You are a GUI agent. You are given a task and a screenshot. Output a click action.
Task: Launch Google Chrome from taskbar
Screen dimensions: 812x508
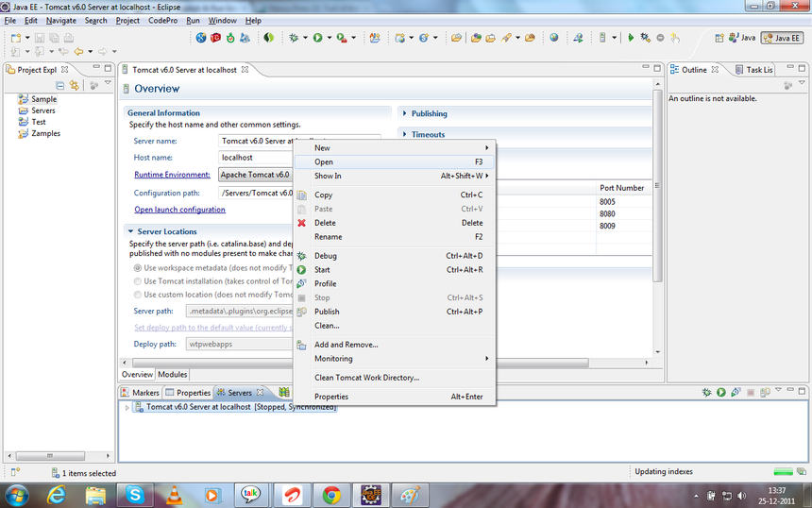pos(331,495)
